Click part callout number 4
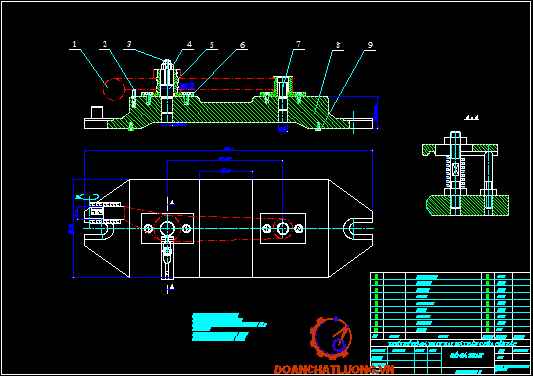The width and height of the screenshot is (533, 376). 189,44
